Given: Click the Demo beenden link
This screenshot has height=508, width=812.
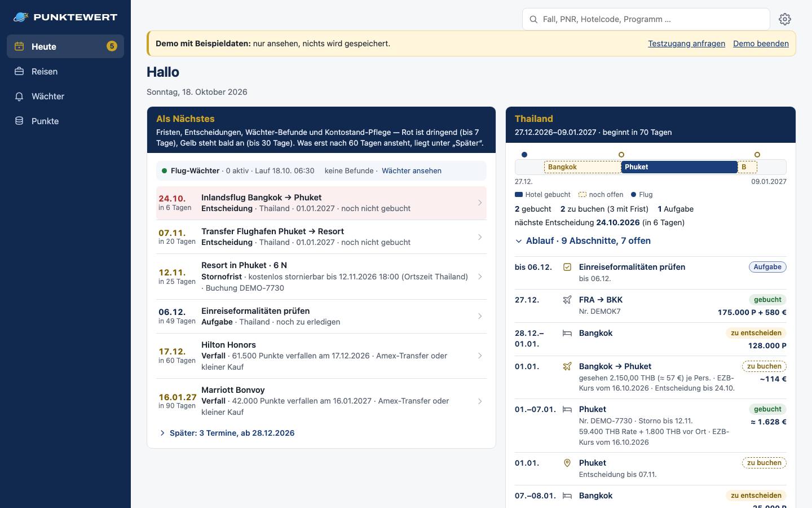Looking at the screenshot, I should [761, 43].
